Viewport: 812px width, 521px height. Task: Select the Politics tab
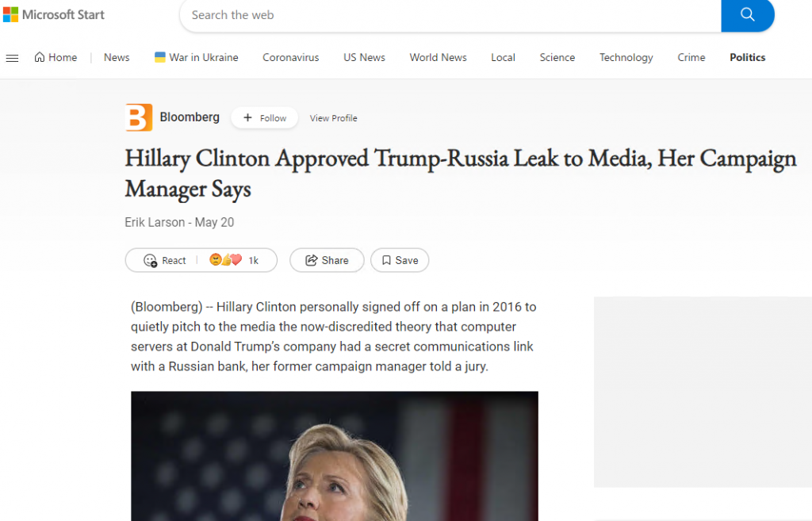click(747, 57)
